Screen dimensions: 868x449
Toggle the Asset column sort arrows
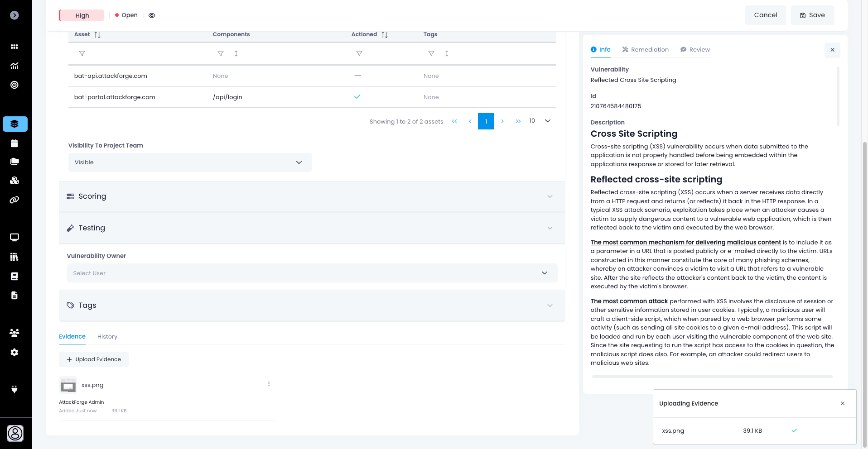tap(97, 35)
